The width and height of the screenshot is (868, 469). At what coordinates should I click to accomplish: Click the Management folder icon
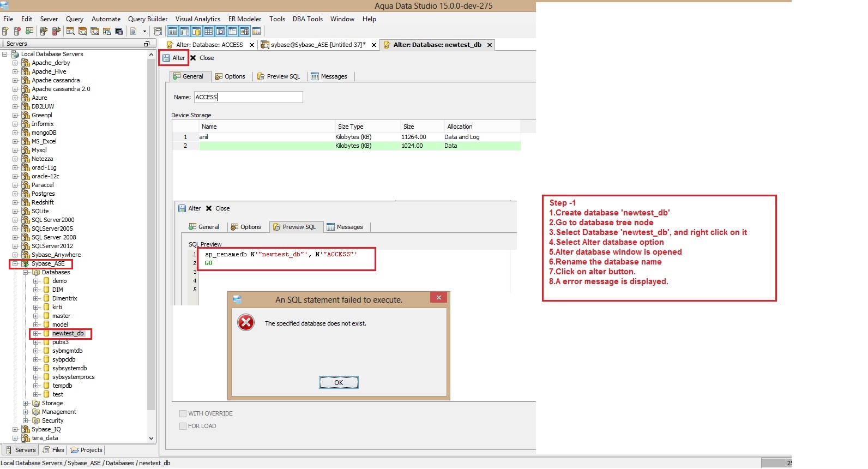pos(36,412)
